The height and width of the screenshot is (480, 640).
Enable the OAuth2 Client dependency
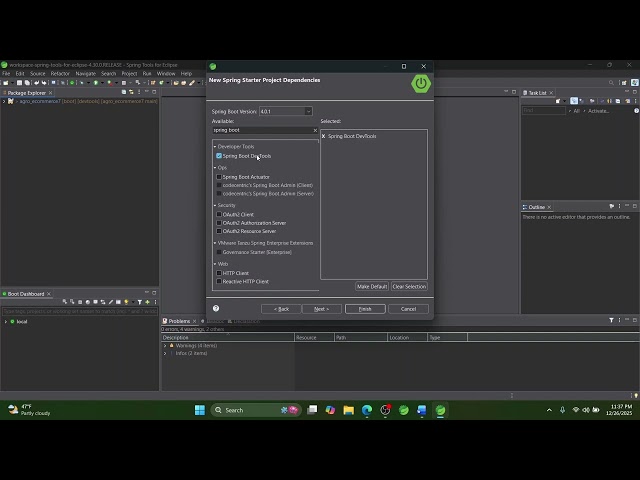(x=219, y=214)
